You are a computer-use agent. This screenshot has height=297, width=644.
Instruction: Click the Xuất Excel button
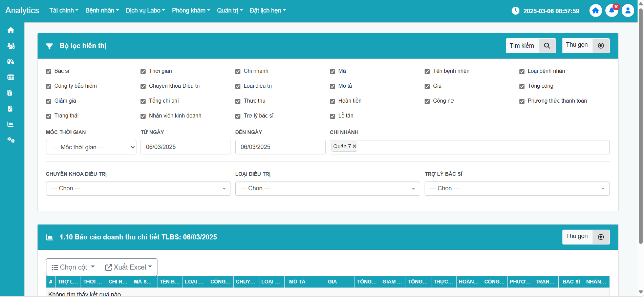click(x=129, y=267)
